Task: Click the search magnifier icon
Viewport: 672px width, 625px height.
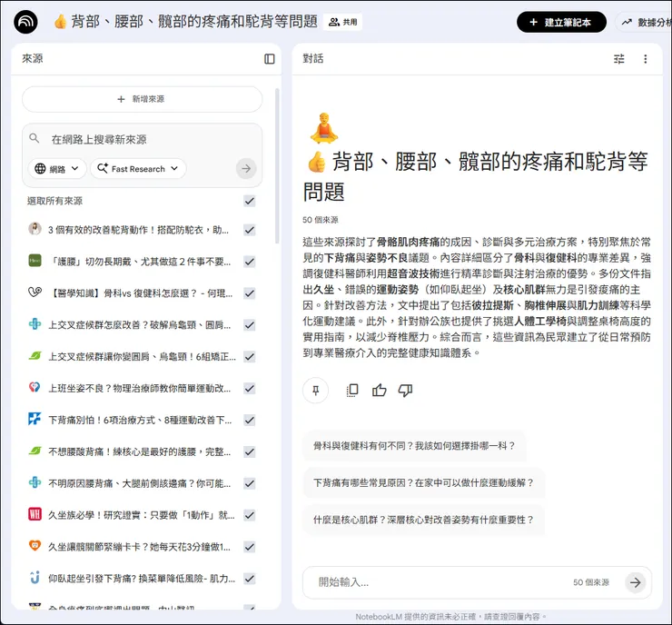Action: pos(35,138)
